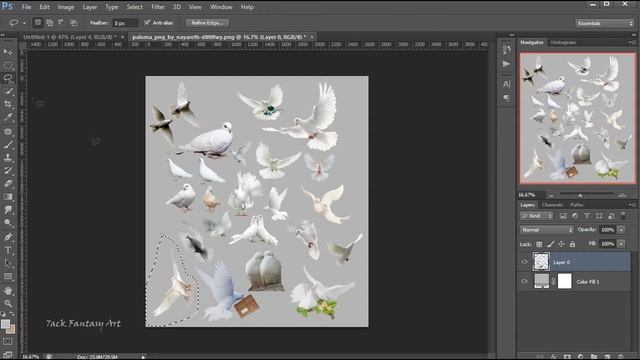Choose Intersect with Selection mode
Image resolution: width=640 pixels, height=360 pixels.
73,23
